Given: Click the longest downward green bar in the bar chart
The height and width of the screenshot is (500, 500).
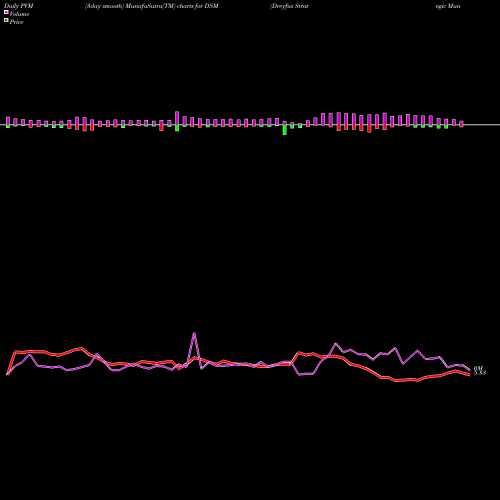Looking at the screenshot, I should coord(285,130).
